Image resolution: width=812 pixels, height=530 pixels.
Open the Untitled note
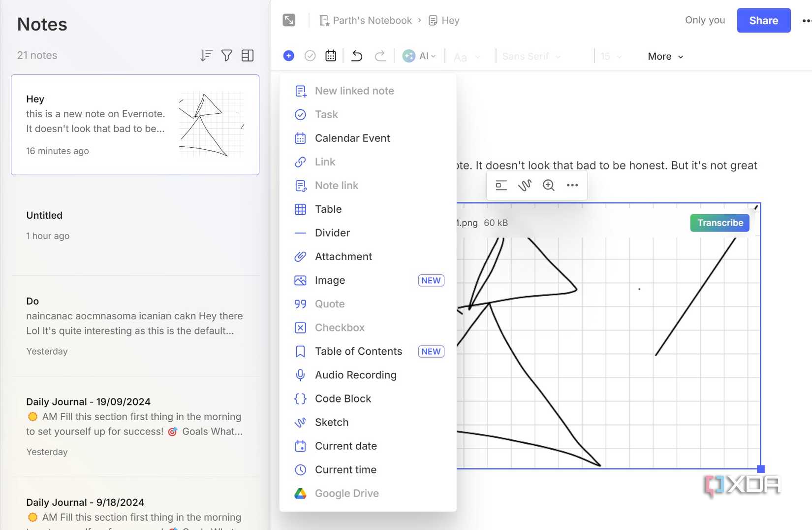pos(135,226)
